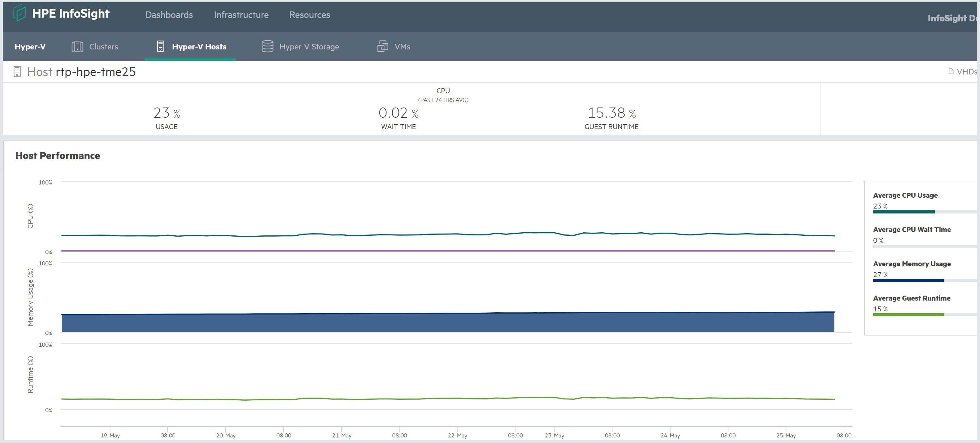The height and width of the screenshot is (443, 980).
Task: Click the 0.02 % WAIT TIME value
Action: 398,112
